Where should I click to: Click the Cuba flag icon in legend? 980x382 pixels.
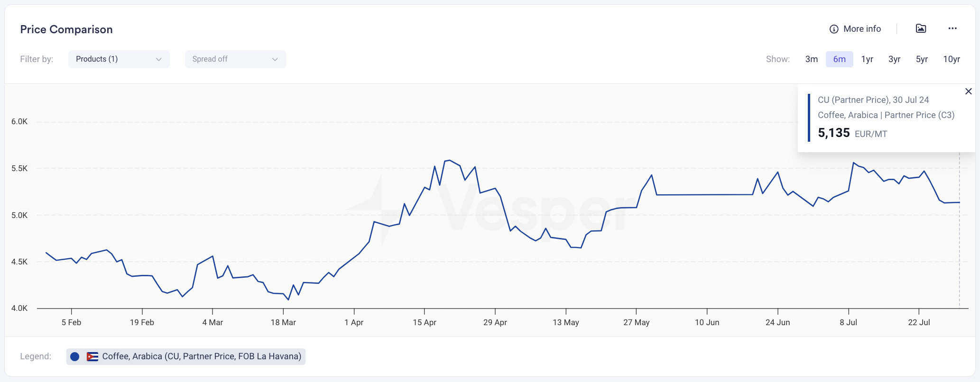click(92, 356)
